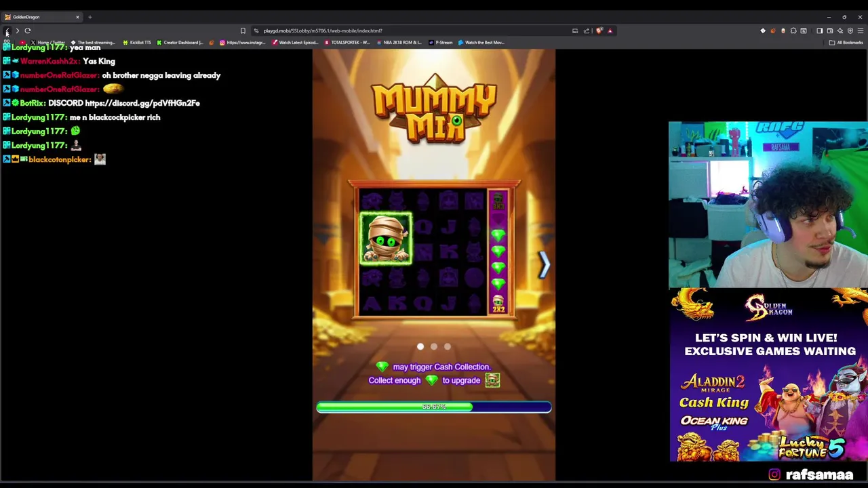This screenshot has width=868, height=488.
Task: Open the Home / Twitter bookmark
Action: tap(48, 42)
